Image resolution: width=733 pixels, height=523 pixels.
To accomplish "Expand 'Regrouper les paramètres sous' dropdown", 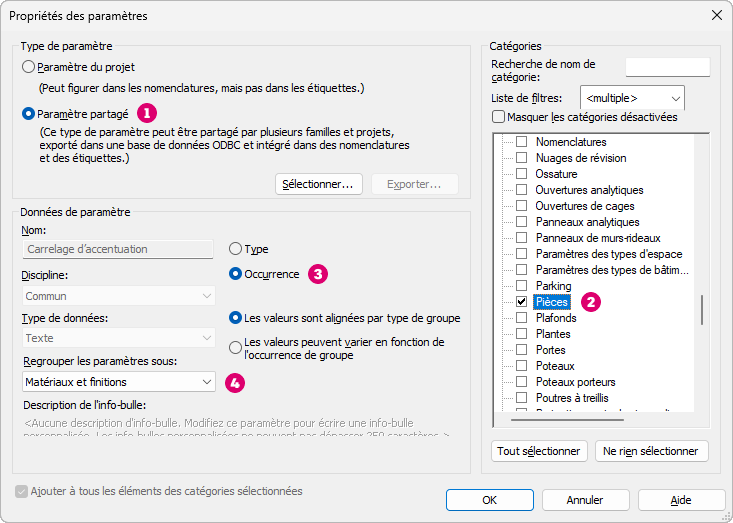I will point(117,381).
